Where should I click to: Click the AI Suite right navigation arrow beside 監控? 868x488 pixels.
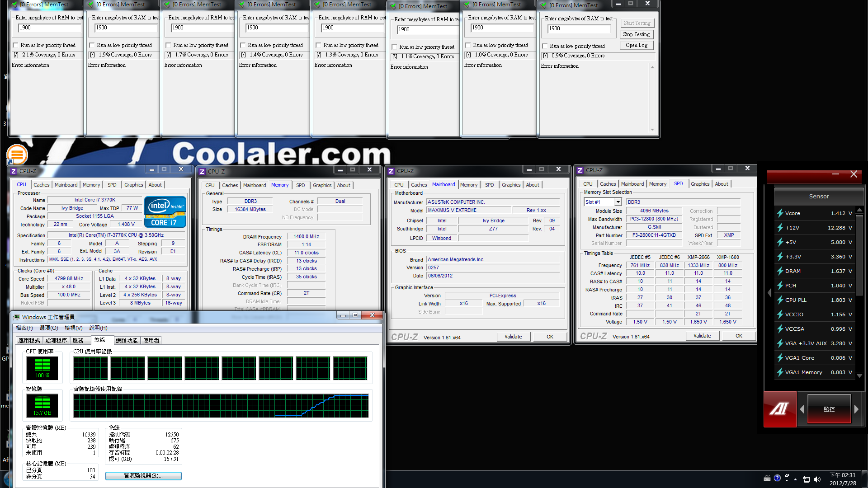coord(856,409)
